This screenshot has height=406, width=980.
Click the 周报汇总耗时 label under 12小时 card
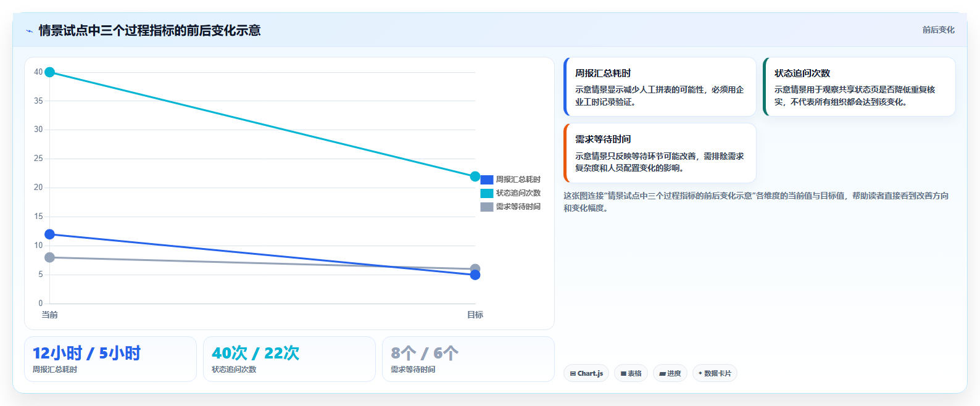pos(55,370)
